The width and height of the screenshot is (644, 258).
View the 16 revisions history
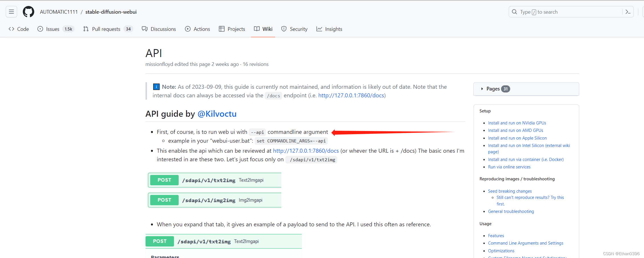click(x=256, y=64)
